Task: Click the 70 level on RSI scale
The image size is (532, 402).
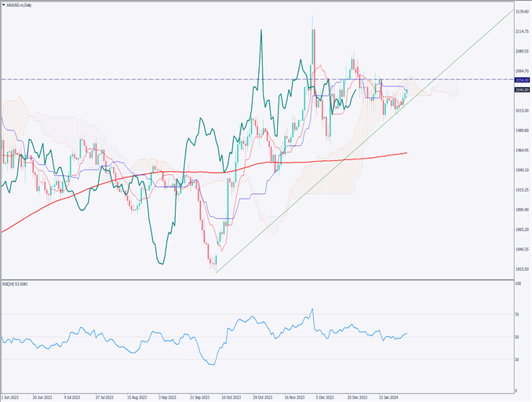Action: point(517,314)
